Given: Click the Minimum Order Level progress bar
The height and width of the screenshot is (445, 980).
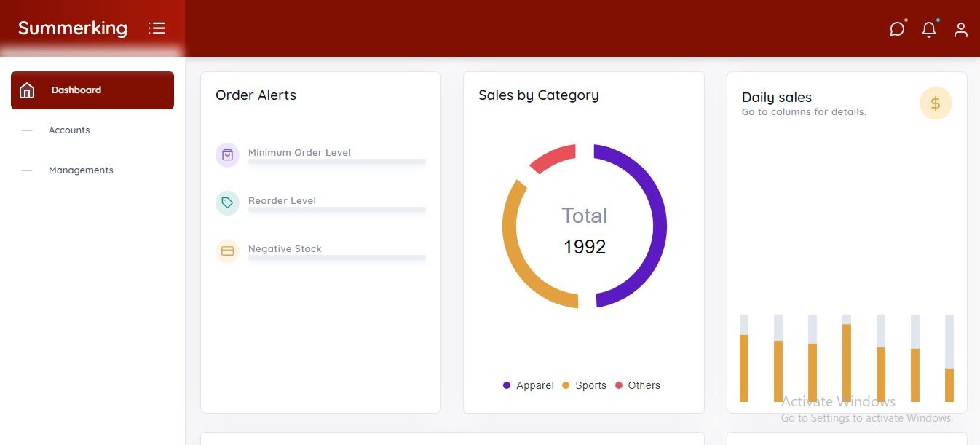Looking at the screenshot, I should tap(336, 162).
